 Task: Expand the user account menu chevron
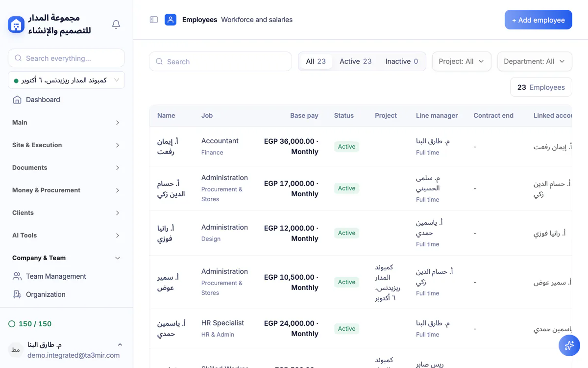click(120, 345)
